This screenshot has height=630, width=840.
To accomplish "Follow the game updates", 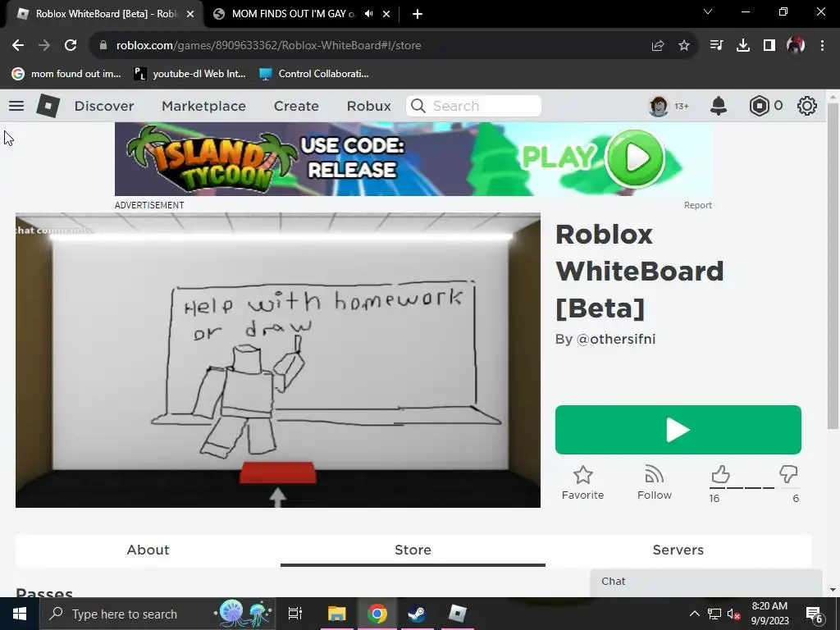I will [654, 482].
